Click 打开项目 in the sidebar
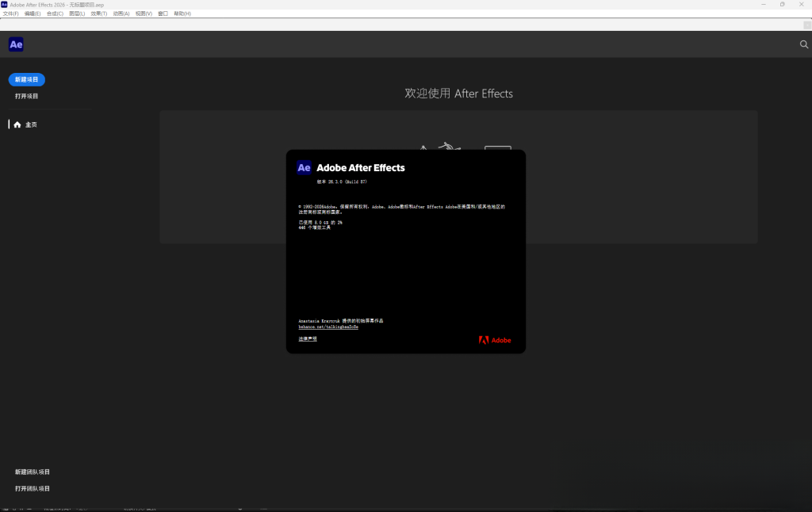 coord(26,96)
